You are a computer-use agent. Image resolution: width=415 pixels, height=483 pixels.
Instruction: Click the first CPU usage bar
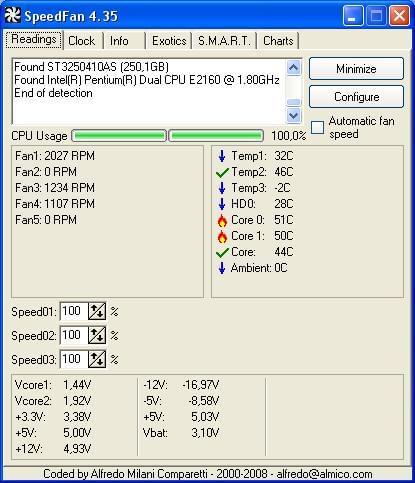click(119, 136)
